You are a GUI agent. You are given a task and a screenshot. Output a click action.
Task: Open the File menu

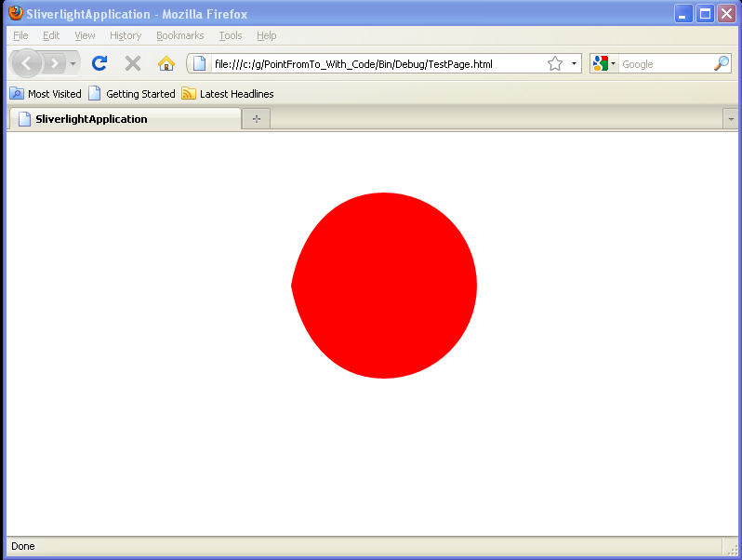point(20,35)
